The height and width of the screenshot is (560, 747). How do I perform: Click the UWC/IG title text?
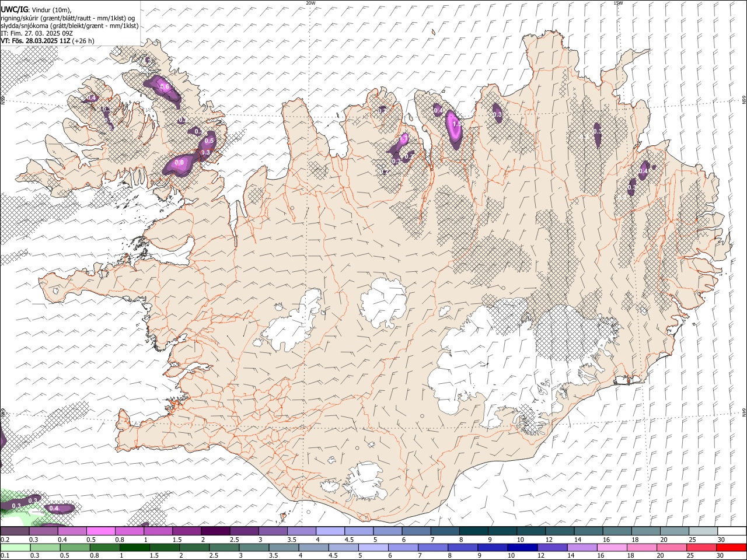tap(15, 10)
